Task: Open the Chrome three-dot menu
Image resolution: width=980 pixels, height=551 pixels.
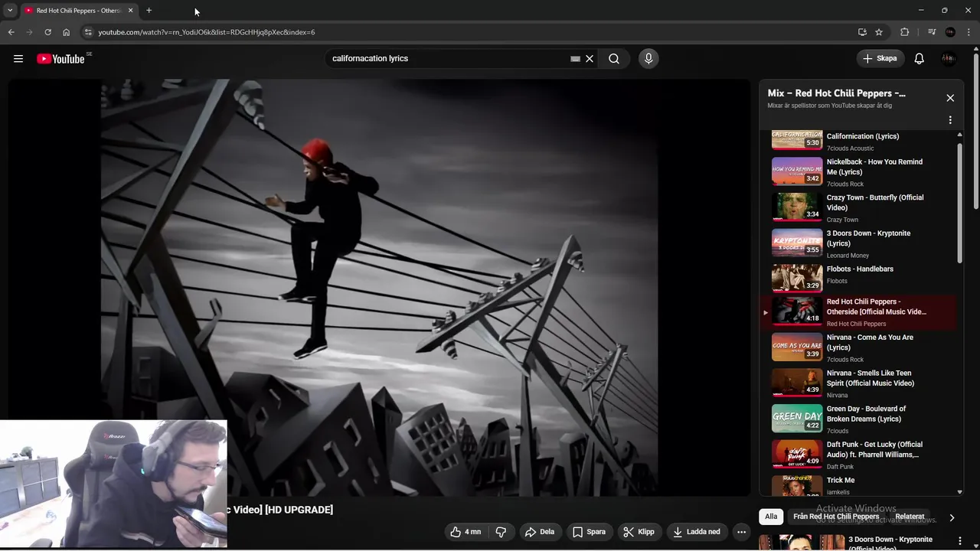Action: click(x=969, y=32)
